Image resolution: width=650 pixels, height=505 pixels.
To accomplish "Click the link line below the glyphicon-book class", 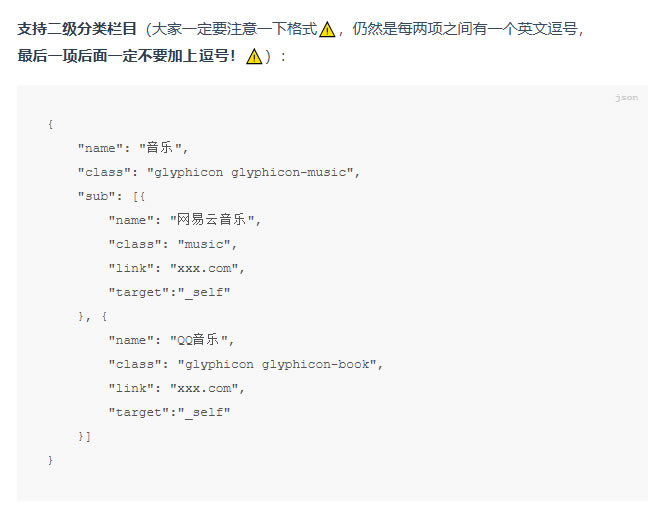I will point(176,388).
